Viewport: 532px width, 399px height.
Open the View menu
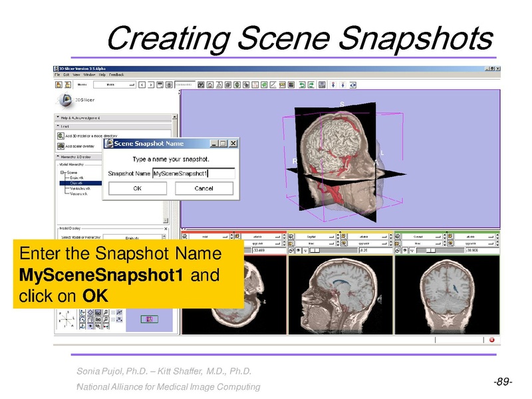coord(76,74)
